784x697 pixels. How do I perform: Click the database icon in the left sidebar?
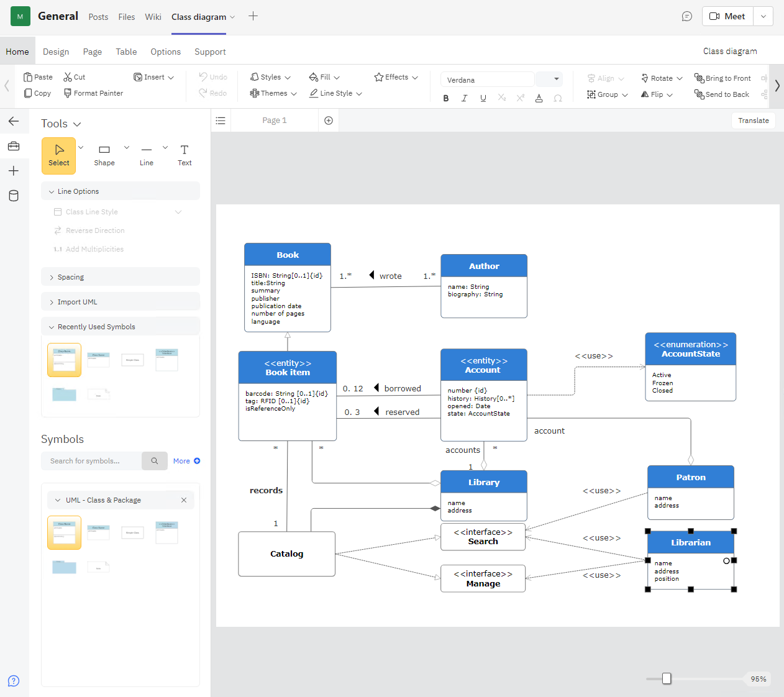pos(14,196)
